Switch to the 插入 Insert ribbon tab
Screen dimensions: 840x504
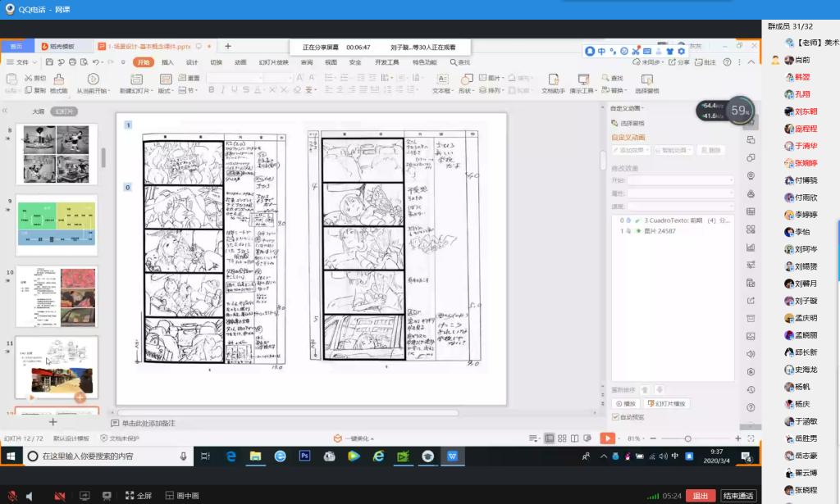pos(167,62)
